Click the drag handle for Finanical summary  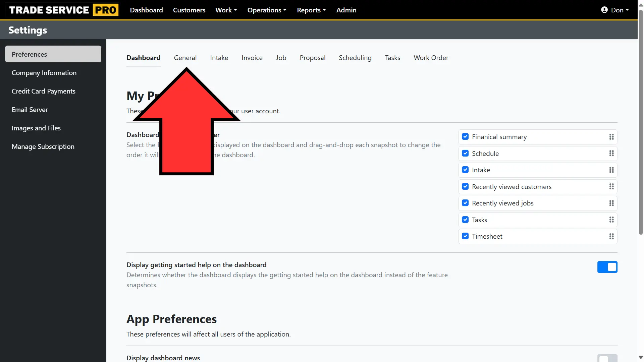tap(611, 137)
